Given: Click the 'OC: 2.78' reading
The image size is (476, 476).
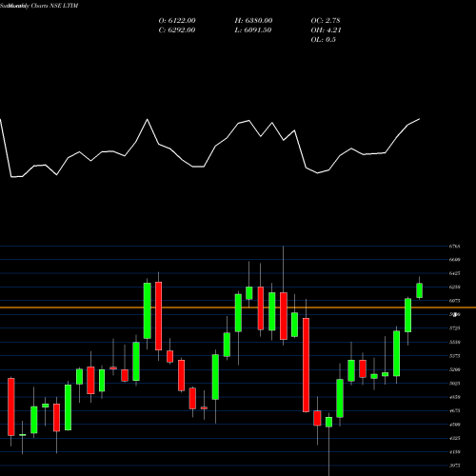Looking at the screenshot, I should click(326, 21).
